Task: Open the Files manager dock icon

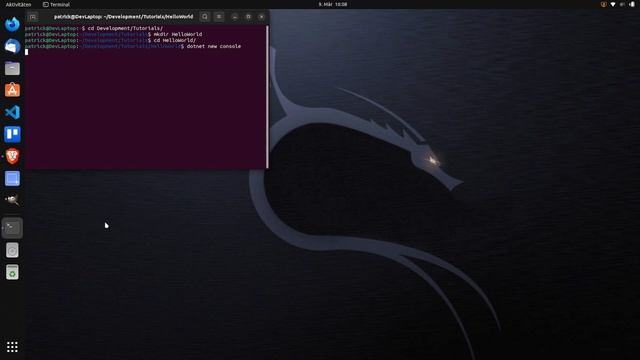Action: click(12, 68)
